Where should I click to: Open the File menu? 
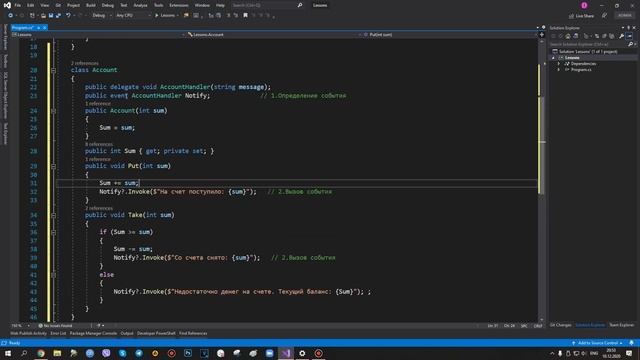tap(18, 5)
